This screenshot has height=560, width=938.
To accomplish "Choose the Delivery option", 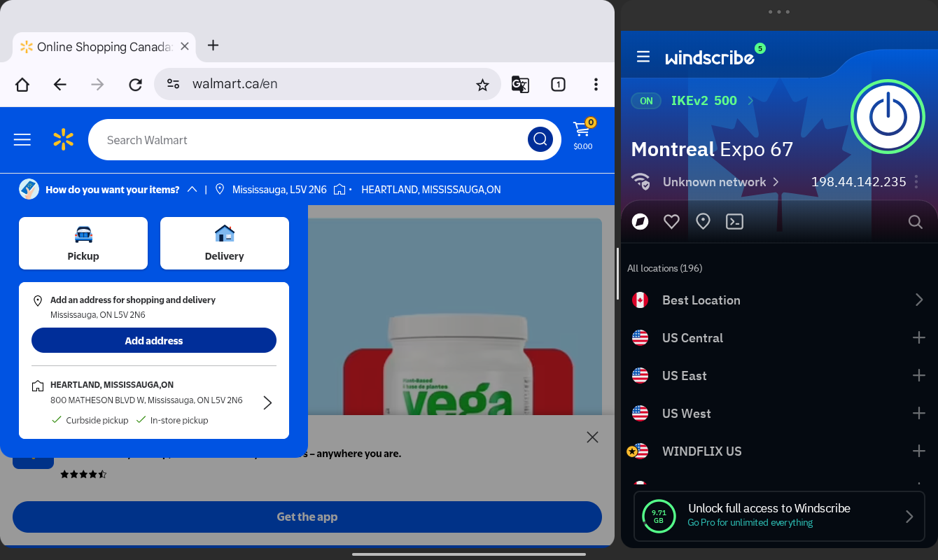I will click(225, 243).
